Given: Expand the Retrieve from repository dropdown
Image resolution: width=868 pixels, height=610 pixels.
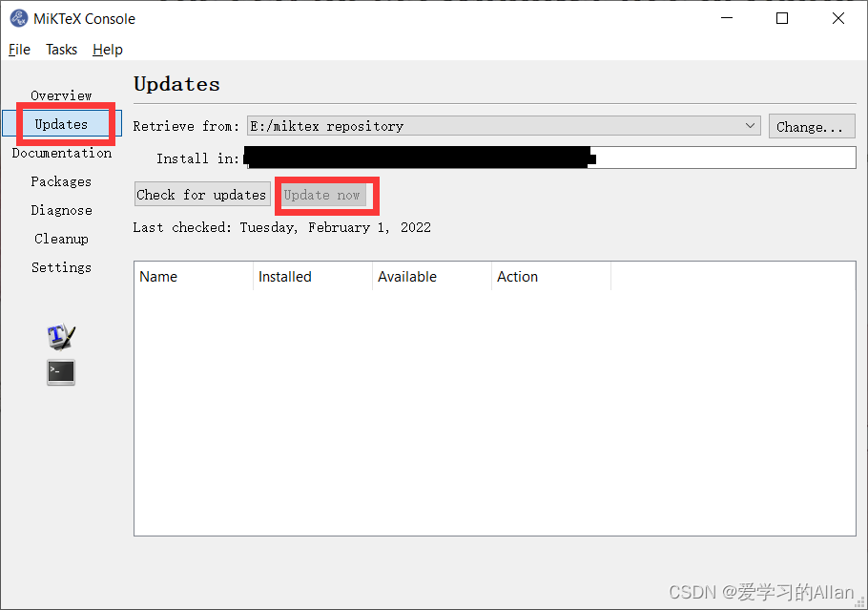Looking at the screenshot, I should point(750,125).
